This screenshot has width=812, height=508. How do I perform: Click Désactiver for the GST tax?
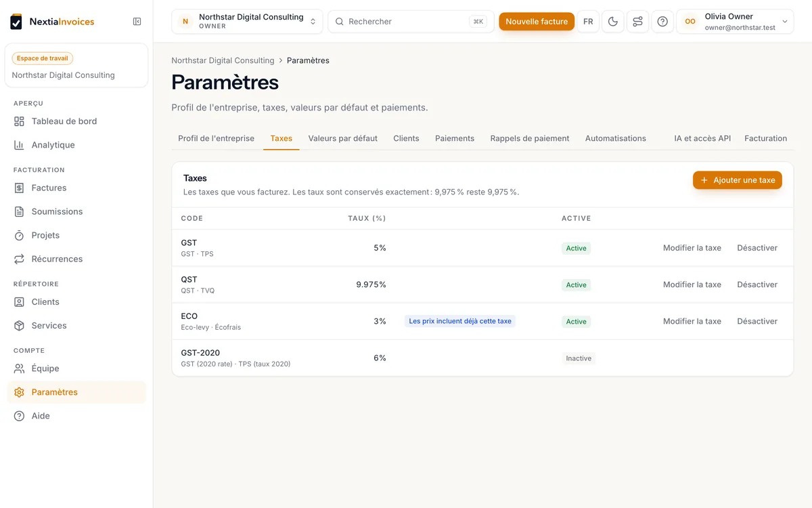coord(757,248)
